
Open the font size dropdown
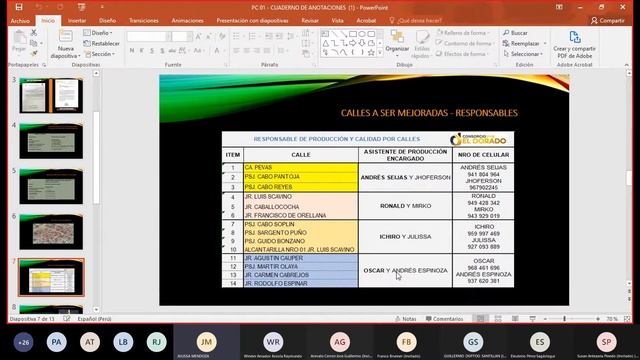189,37
